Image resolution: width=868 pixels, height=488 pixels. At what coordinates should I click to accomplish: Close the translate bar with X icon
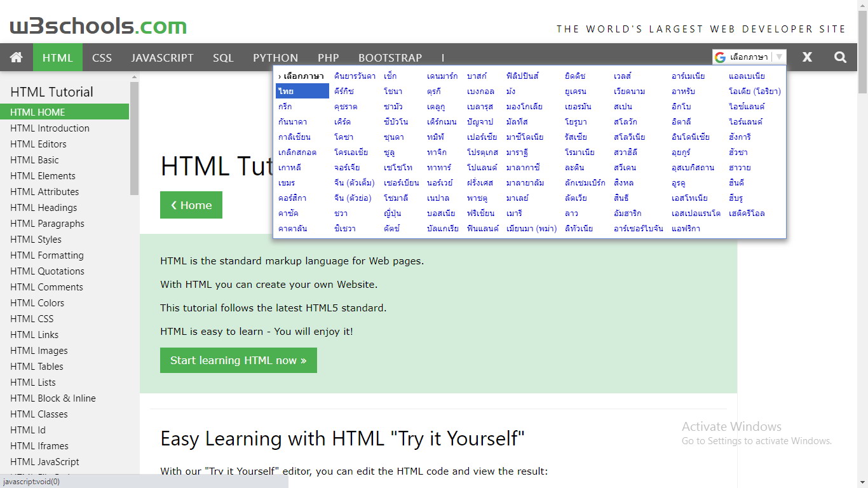(807, 57)
